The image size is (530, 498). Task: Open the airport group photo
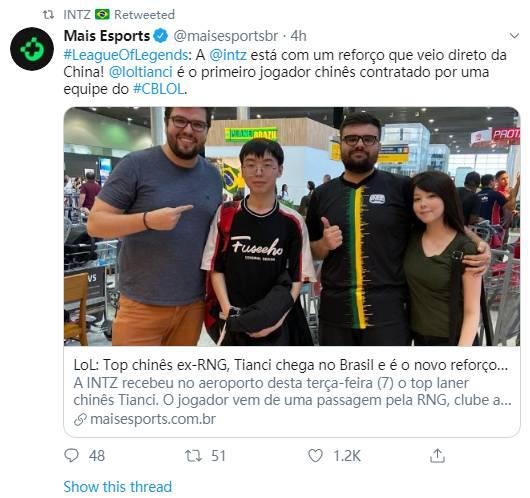292,226
